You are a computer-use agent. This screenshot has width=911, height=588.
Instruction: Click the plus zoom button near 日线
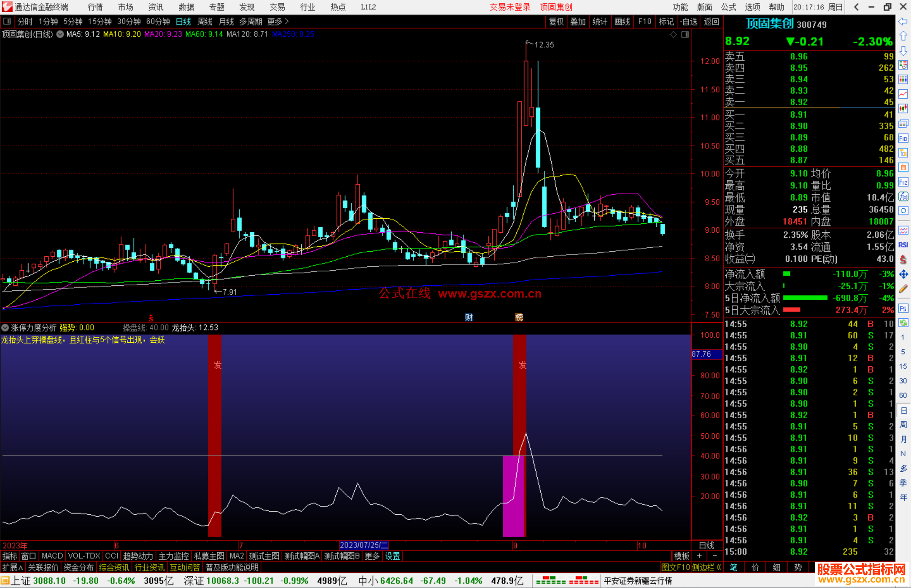699,556
